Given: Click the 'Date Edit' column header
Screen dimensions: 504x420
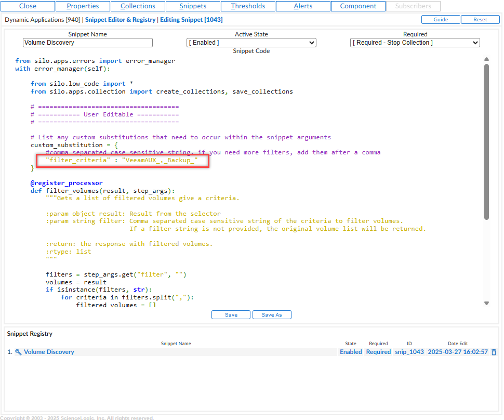Looking at the screenshot, I should point(458,344).
